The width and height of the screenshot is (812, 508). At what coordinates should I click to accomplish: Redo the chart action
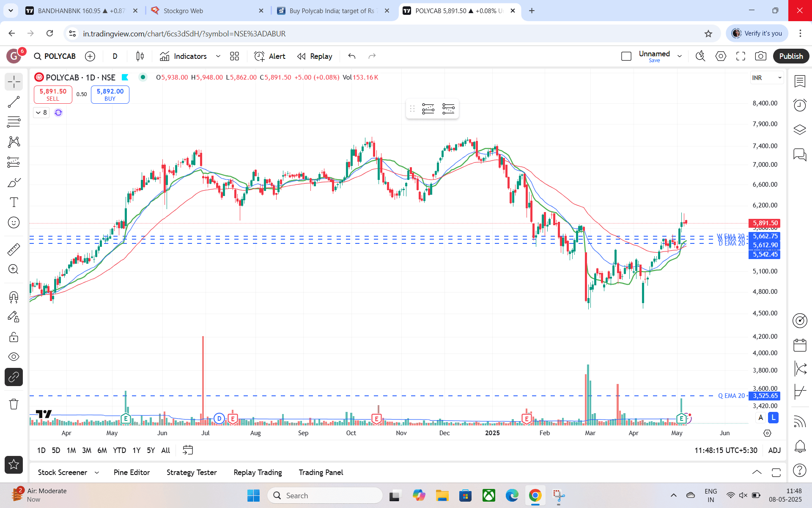point(372,56)
